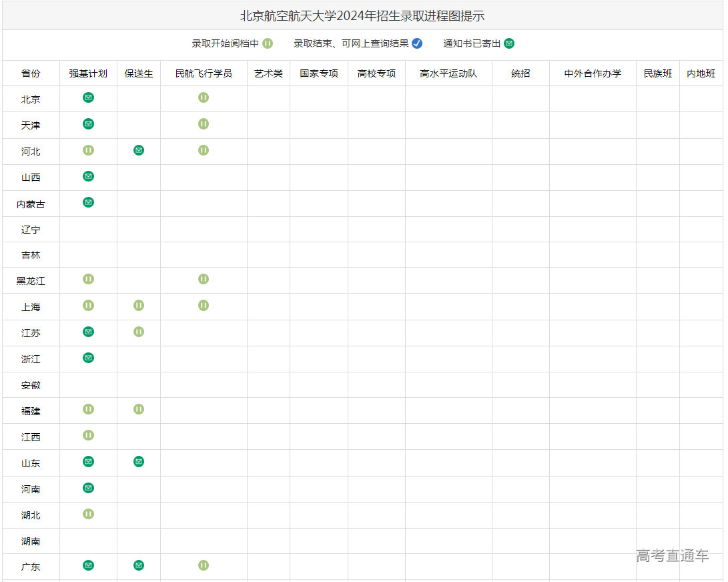Click the 湖南 province row label
Image resolution: width=728 pixels, height=582 pixels.
pyautogui.click(x=31, y=541)
